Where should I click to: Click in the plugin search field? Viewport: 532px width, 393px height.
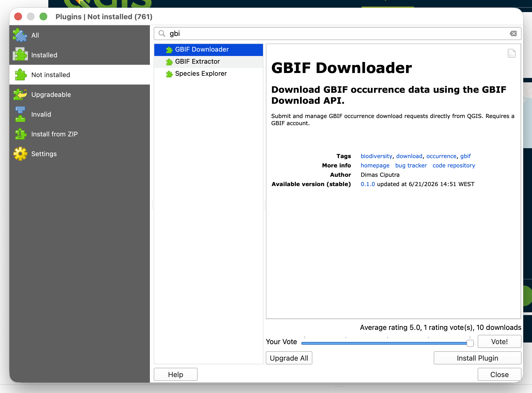(337, 33)
